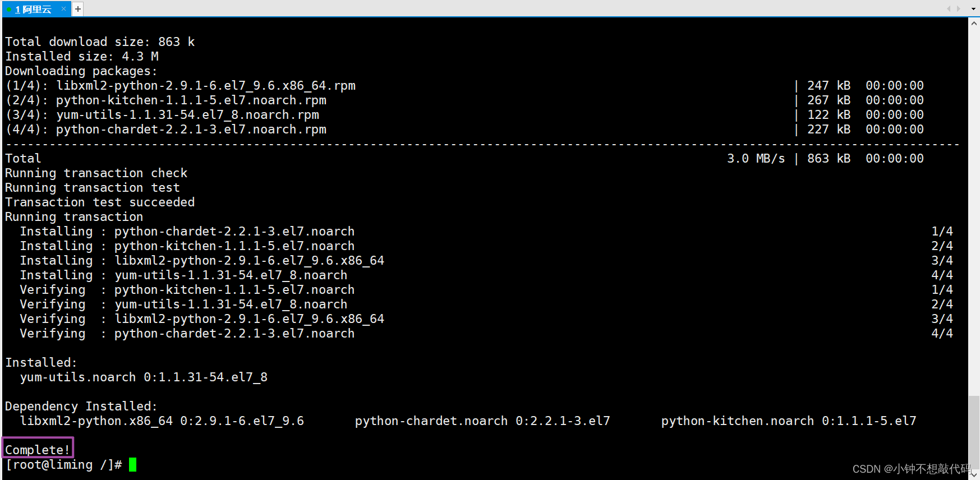Close the 阿里云 tab with its X
Image resolution: width=980 pixels, height=480 pixels.
(63, 9)
